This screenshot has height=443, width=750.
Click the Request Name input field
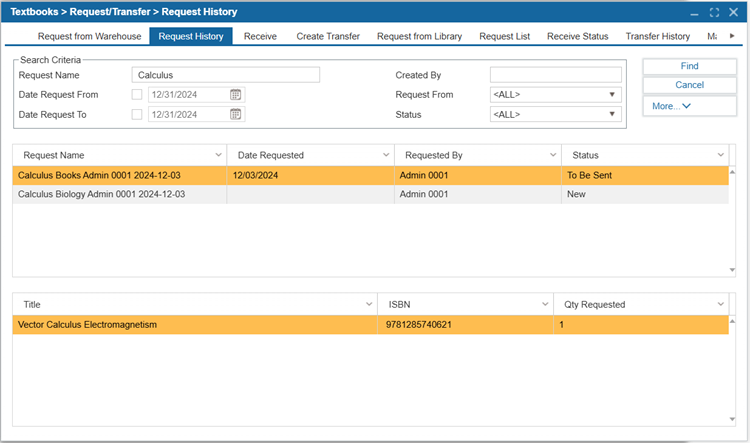226,75
